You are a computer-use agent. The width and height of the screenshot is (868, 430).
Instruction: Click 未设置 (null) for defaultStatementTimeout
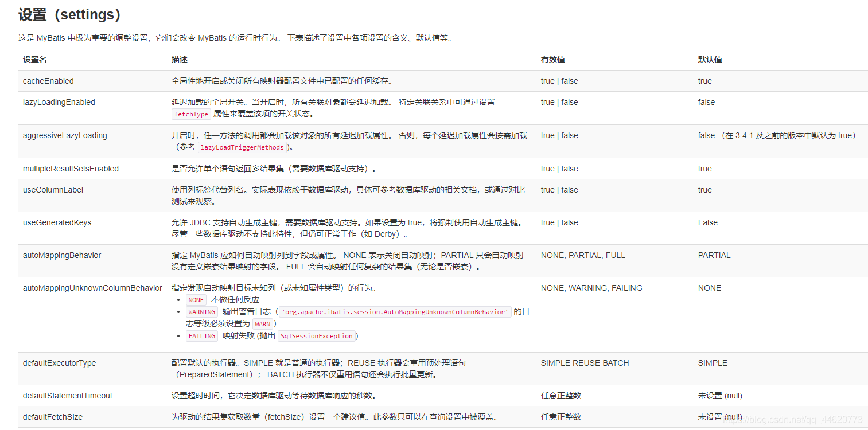coord(720,396)
